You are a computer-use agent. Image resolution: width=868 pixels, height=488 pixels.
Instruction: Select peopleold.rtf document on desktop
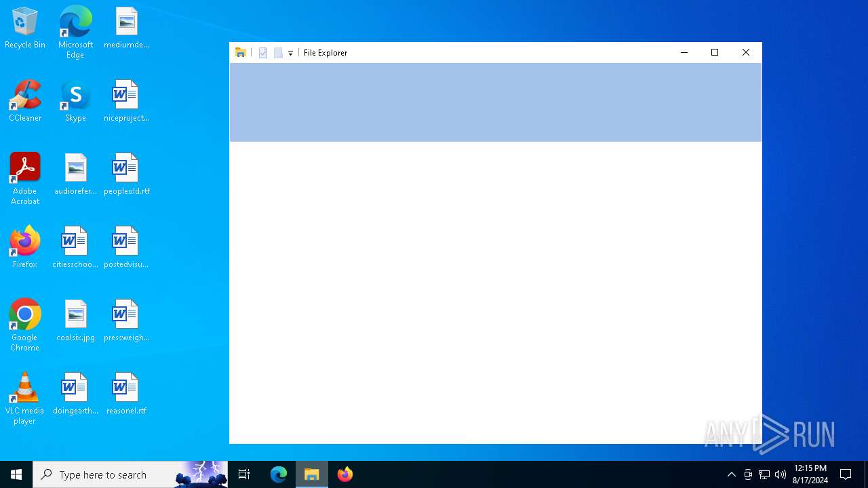126,175
